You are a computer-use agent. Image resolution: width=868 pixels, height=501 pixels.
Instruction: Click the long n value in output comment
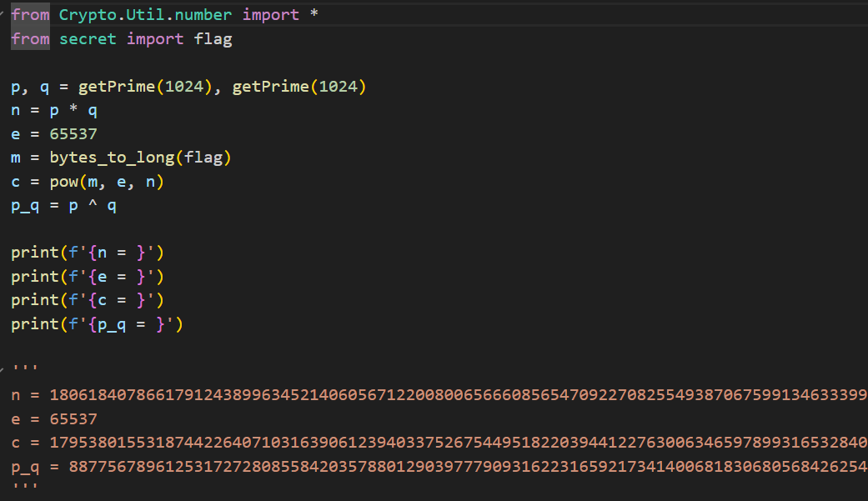459,395
